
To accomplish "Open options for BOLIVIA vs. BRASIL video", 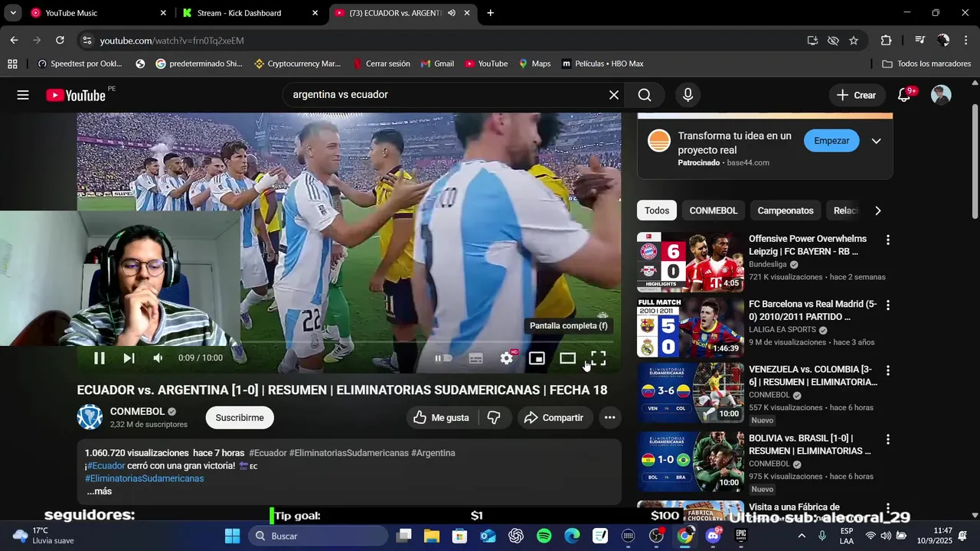I will 888,439.
